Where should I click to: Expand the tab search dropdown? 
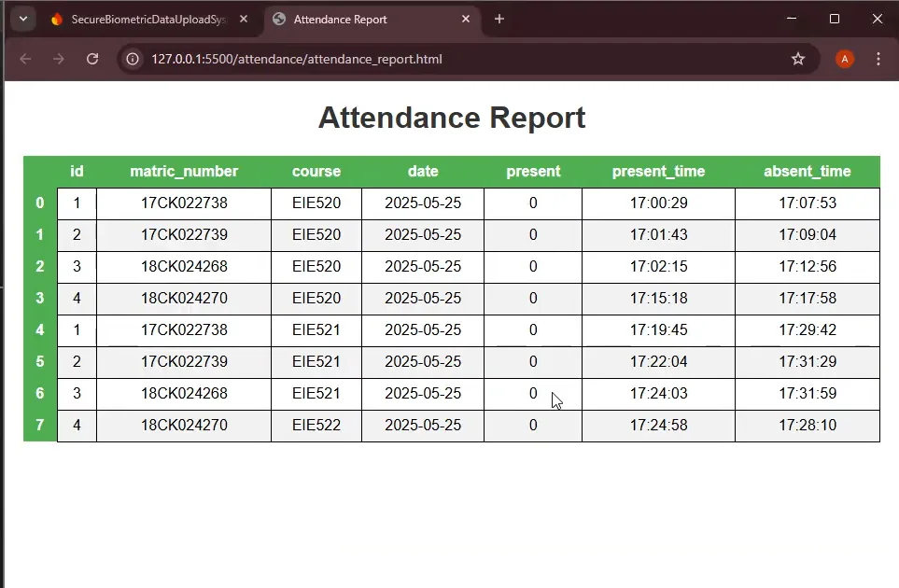(x=22, y=19)
